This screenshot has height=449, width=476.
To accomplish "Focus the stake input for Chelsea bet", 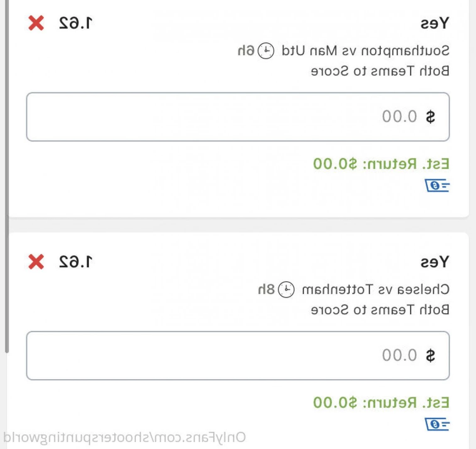I will click(x=238, y=356).
